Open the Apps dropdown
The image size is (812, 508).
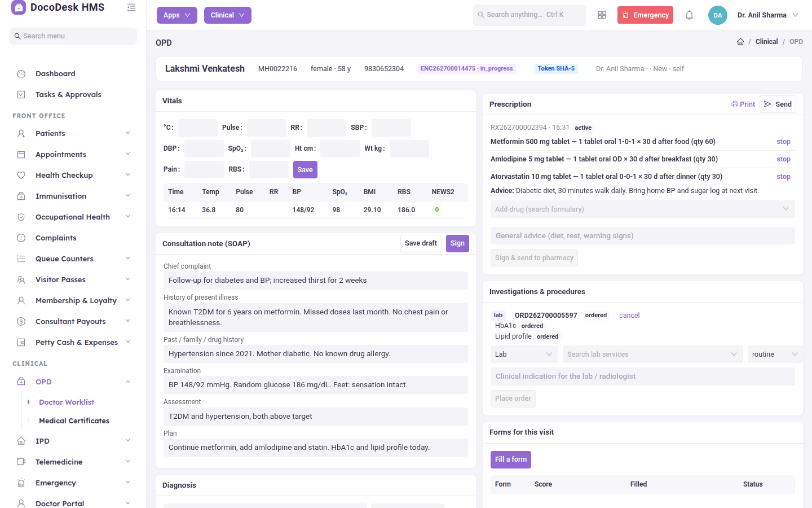click(x=177, y=15)
